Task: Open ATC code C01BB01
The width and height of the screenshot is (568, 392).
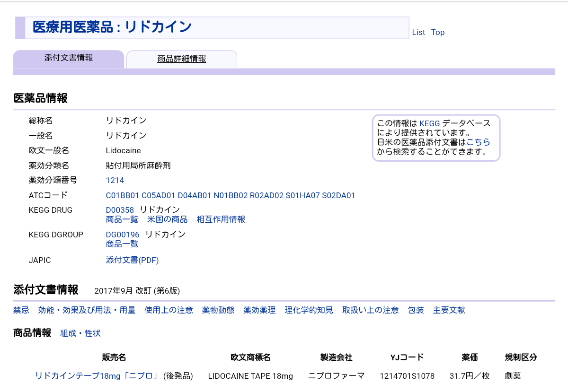Action: (122, 195)
